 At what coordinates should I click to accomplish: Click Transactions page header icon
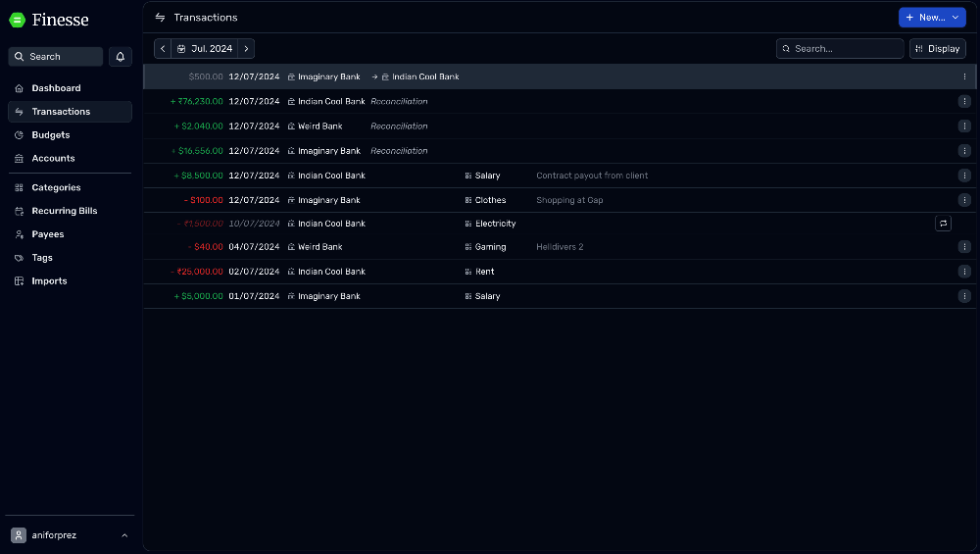(x=160, y=18)
